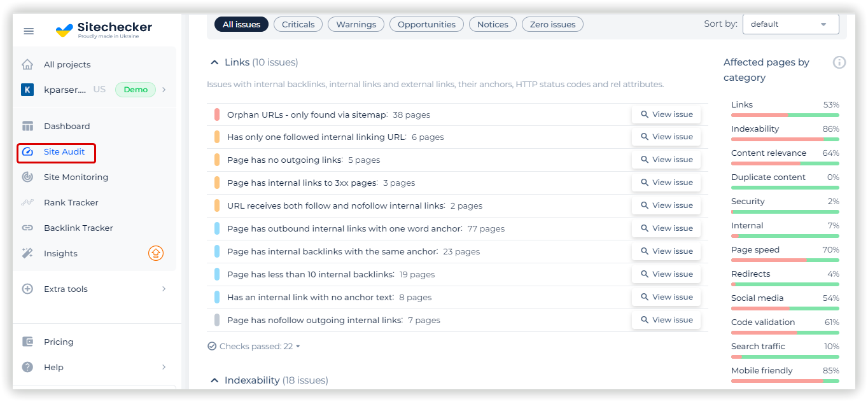Viewport: 868px width, 402px height.
Task: Click the Site Audit gauge icon
Action: [x=27, y=151]
